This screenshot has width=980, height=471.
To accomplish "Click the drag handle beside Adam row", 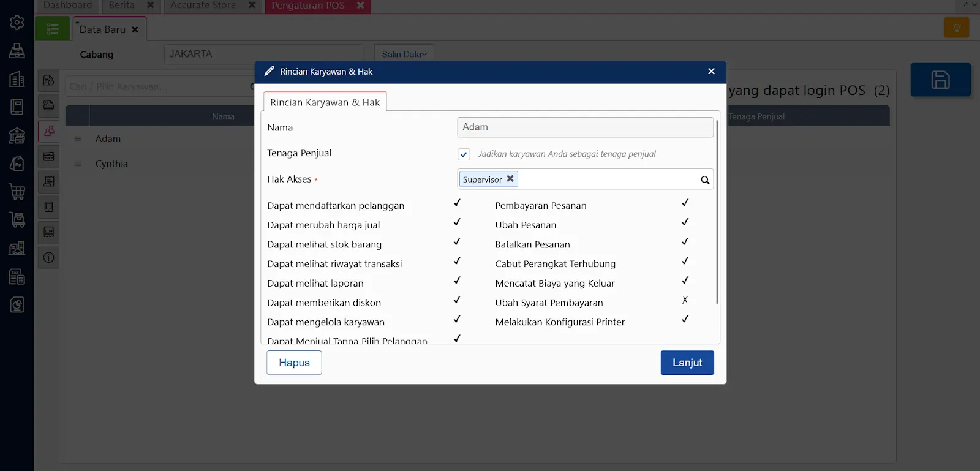I will 78,139.
